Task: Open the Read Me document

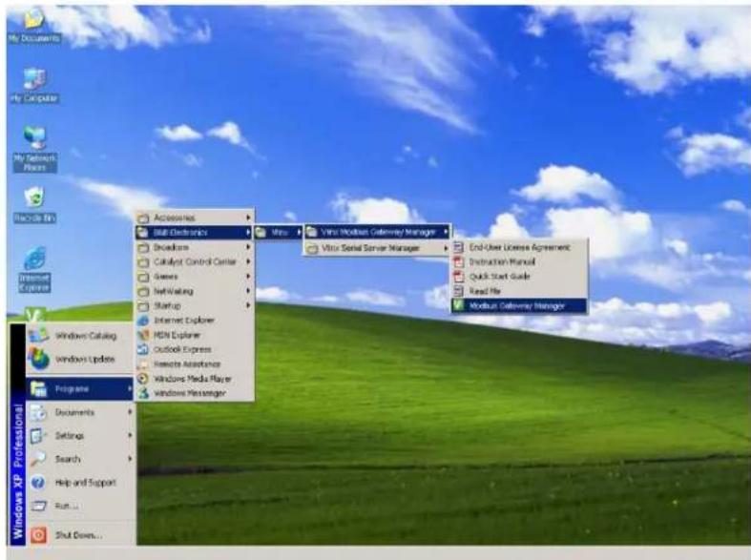Action: coord(519,291)
